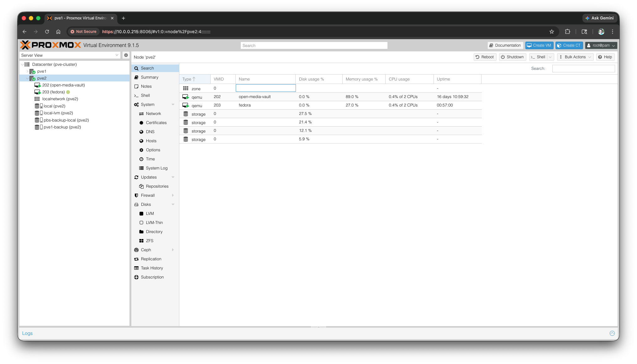Open pbs-backup-local (pve2) storage in tree
This screenshot has height=364, width=637.
tap(66, 120)
